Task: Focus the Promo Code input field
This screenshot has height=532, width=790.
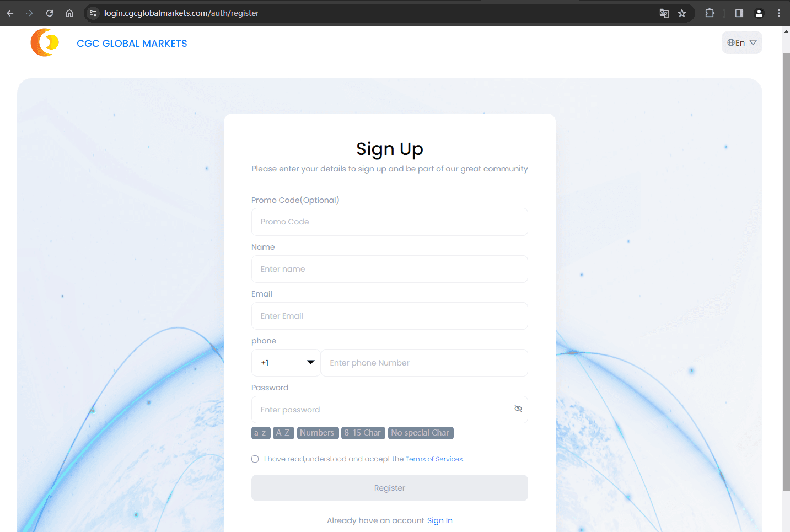Action: [390, 222]
